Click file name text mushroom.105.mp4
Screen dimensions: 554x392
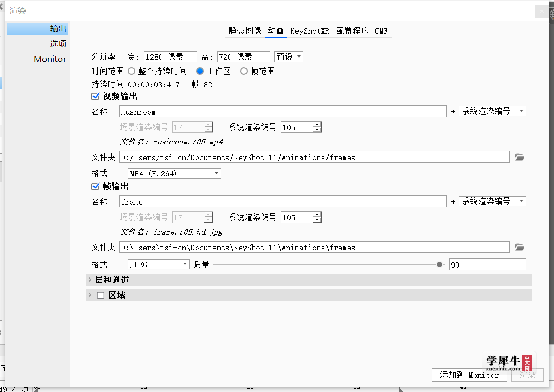(188, 142)
